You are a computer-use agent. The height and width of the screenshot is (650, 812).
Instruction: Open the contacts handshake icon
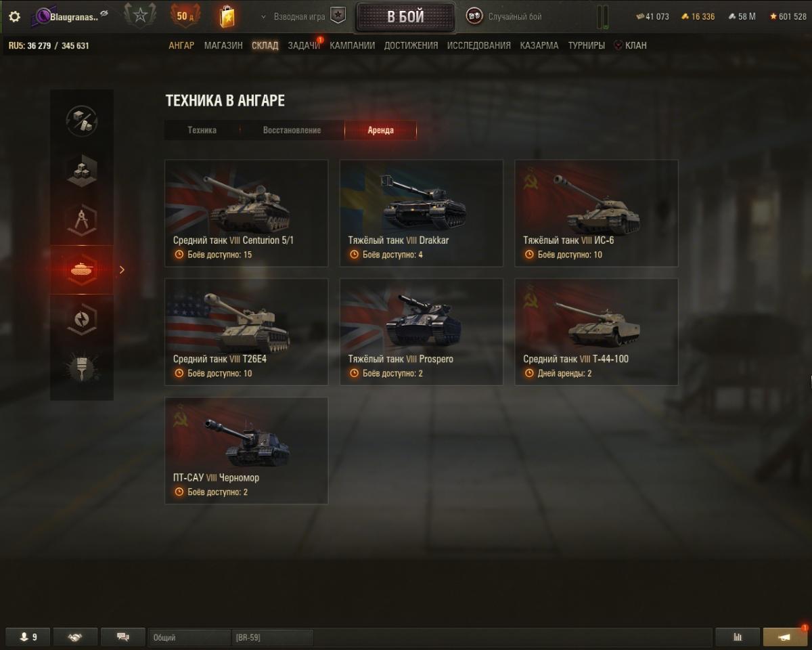[74, 637]
